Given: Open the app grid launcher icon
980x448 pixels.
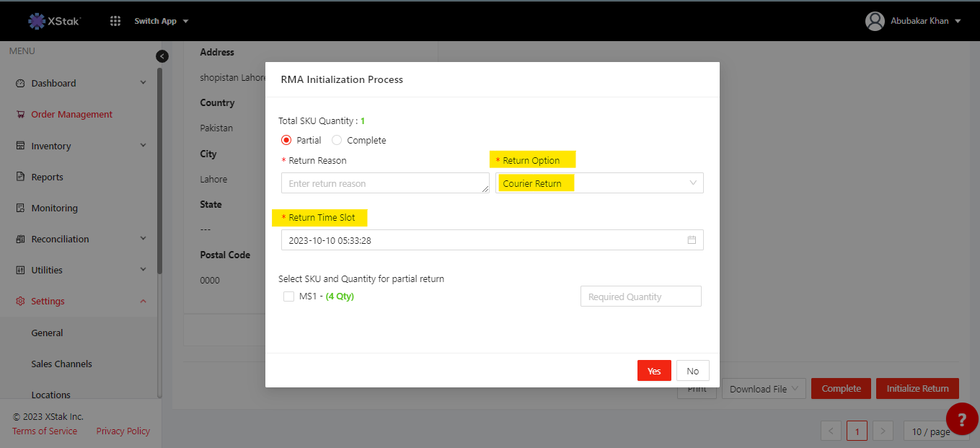Looking at the screenshot, I should (115, 21).
